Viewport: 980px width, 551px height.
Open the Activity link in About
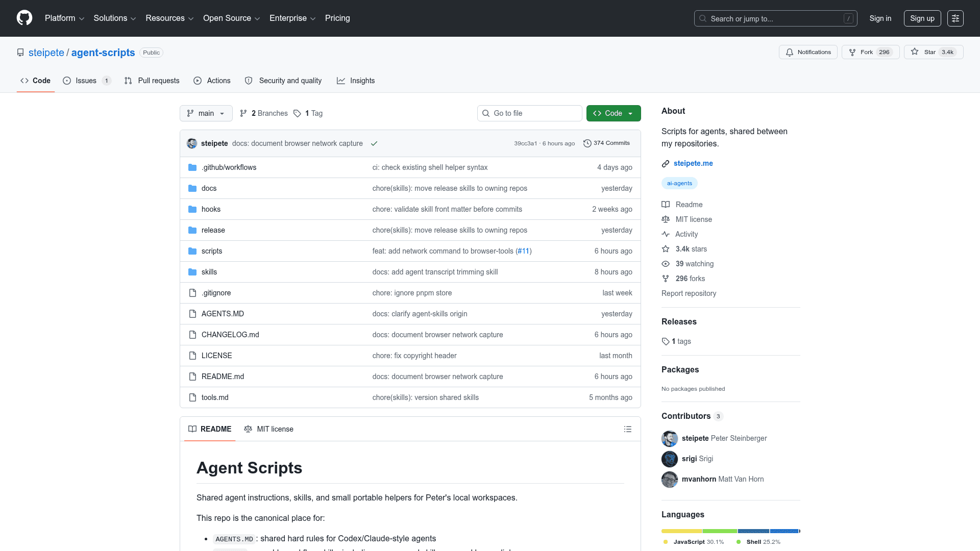click(686, 234)
